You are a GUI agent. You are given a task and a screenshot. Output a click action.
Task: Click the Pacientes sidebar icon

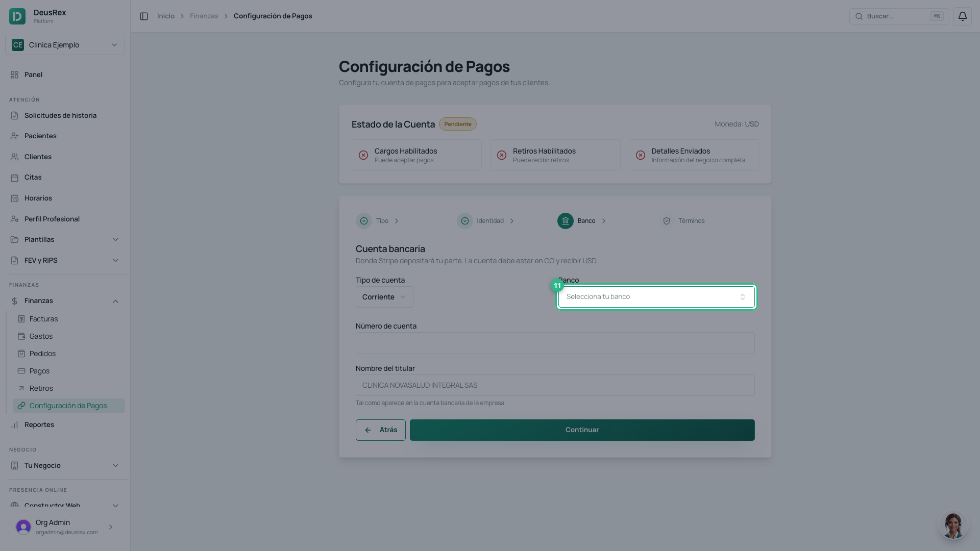point(15,136)
